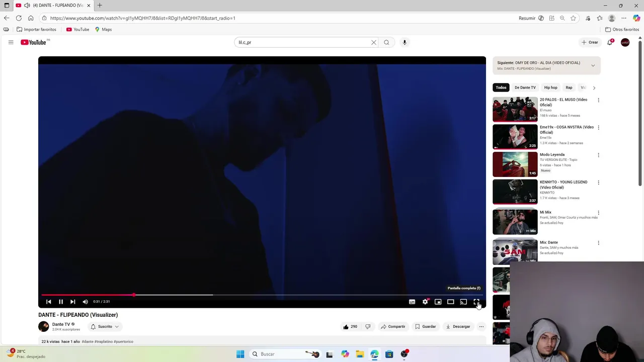Skip to the next video in player

73,302
